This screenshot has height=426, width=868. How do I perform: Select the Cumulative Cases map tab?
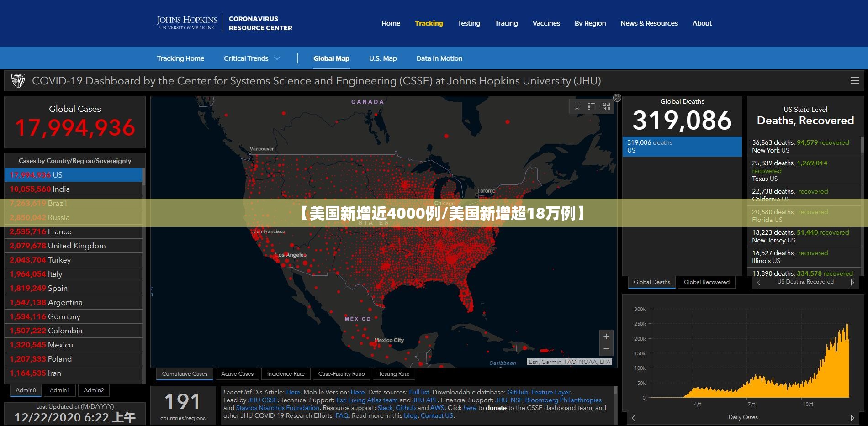click(x=185, y=374)
